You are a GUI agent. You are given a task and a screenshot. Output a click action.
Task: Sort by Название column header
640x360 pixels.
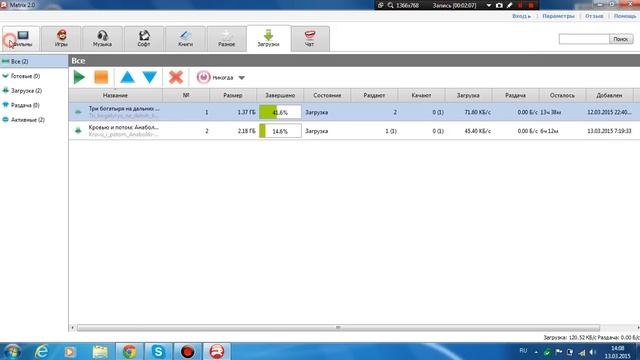(116, 95)
